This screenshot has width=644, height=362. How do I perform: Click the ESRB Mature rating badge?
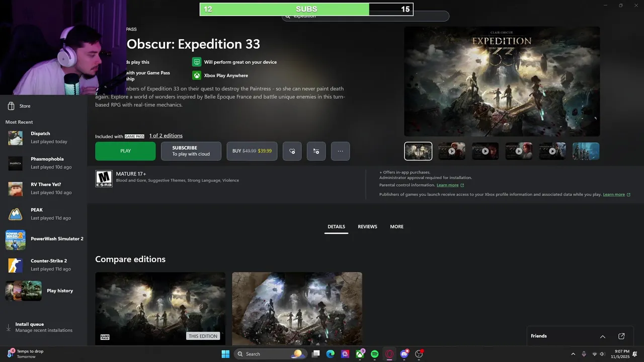click(104, 178)
